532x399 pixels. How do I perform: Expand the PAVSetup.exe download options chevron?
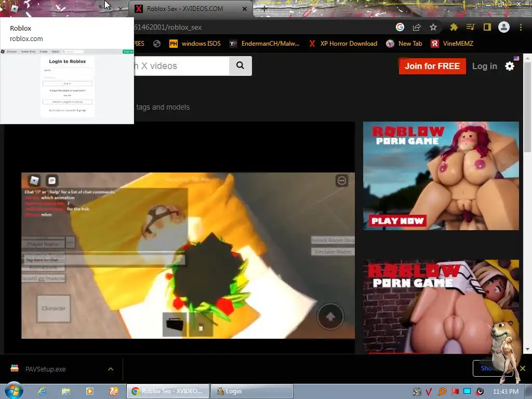[111, 369]
